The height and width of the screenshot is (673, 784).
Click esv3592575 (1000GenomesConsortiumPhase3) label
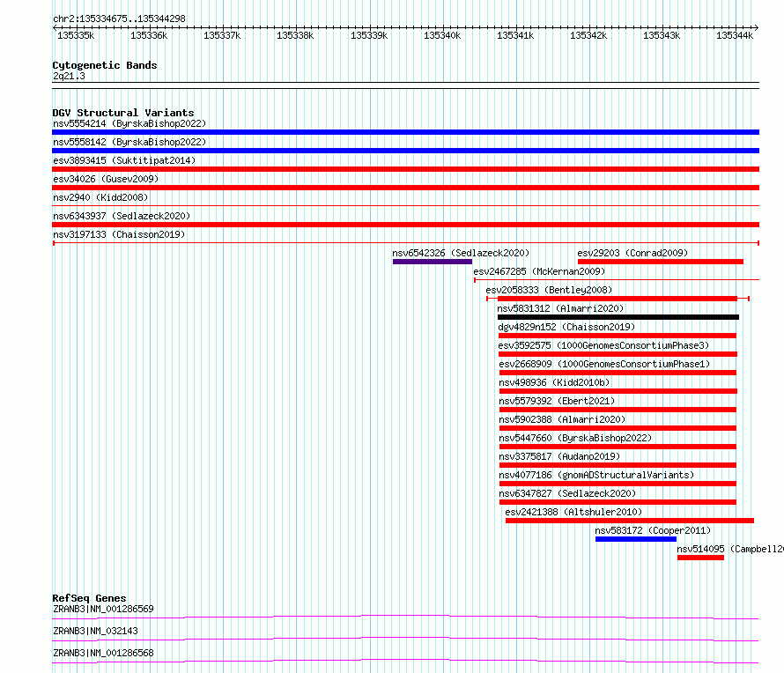click(x=603, y=345)
